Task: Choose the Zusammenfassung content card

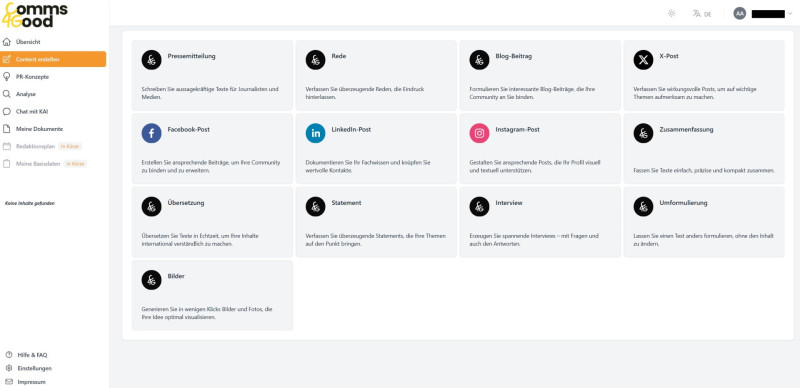Action: (x=704, y=149)
